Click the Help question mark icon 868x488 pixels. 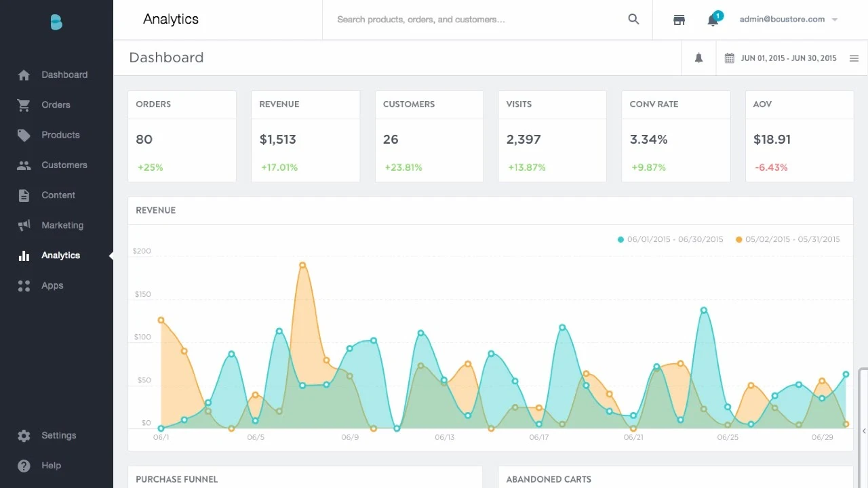pyautogui.click(x=24, y=466)
